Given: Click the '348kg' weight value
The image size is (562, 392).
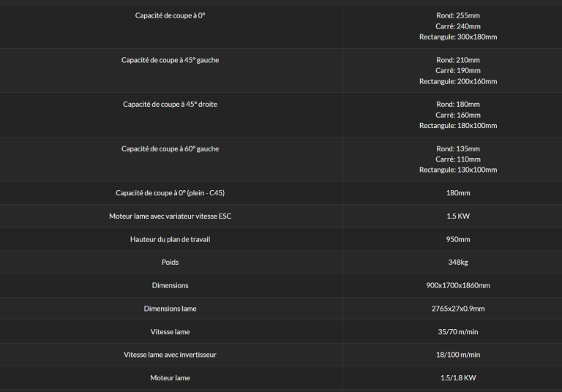Looking at the screenshot, I should (x=457, y=263).
